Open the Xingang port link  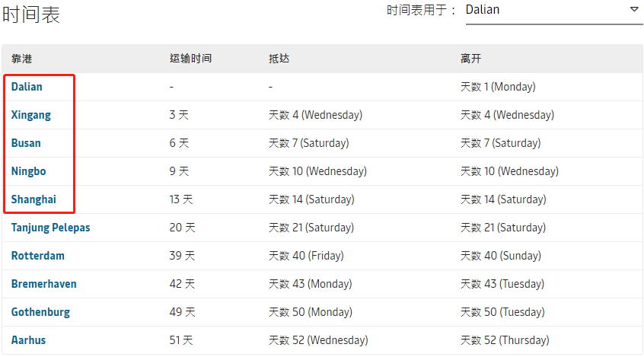click(30, 115)
